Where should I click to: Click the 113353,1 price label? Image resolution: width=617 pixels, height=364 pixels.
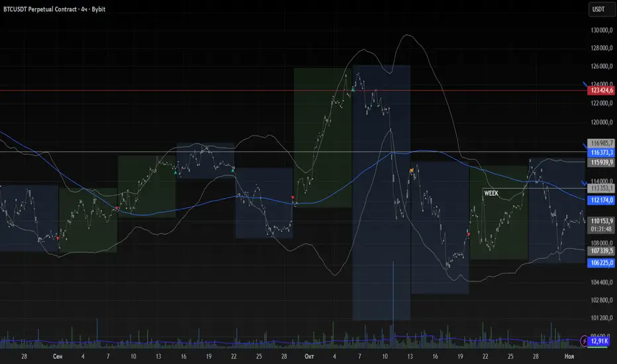point(602,189)
